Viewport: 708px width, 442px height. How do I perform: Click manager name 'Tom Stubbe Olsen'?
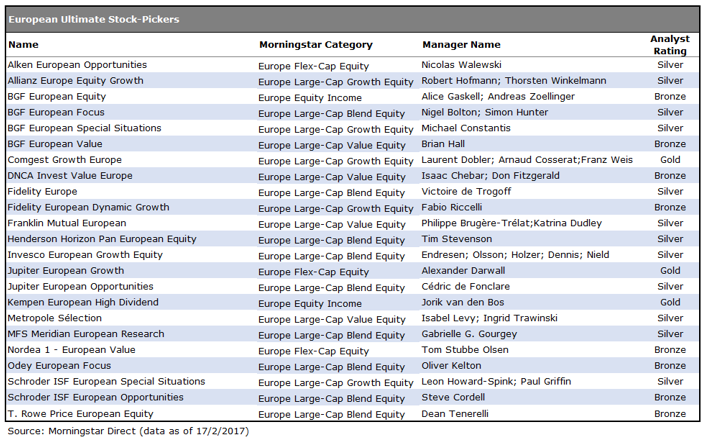point(465,350)
